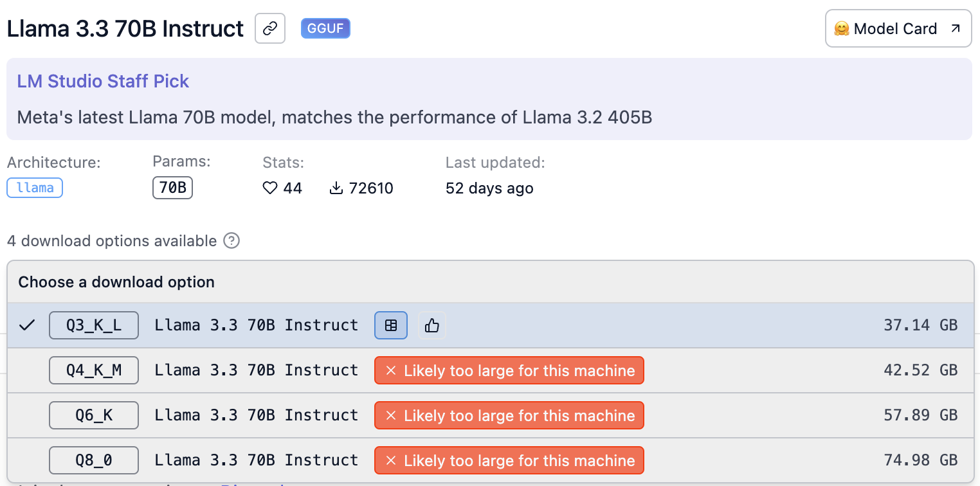Select the Q3_K_L quantization tag

coord(94,325)
